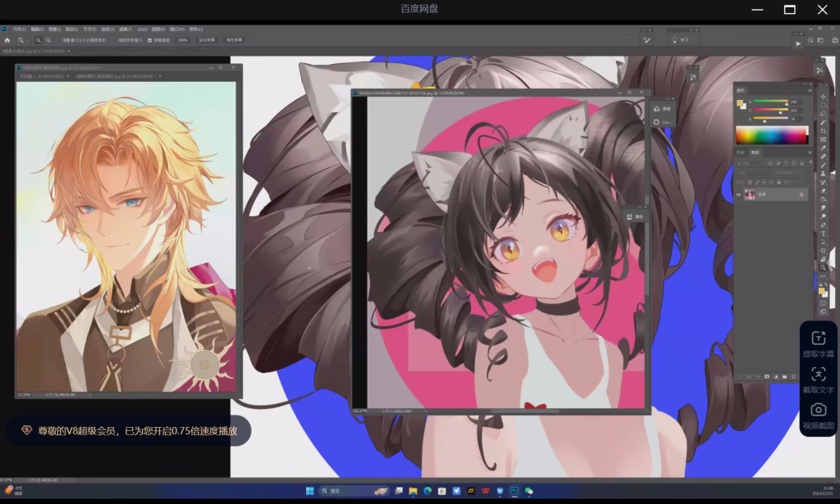The image size is (840, 504).
Task: Click the 适合屏幕 button
Action: pos(208,39)
